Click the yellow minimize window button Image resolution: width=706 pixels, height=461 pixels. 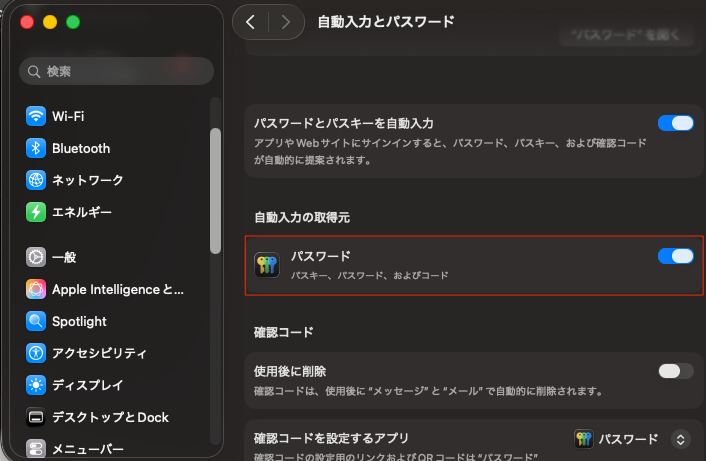coord(50,22)
